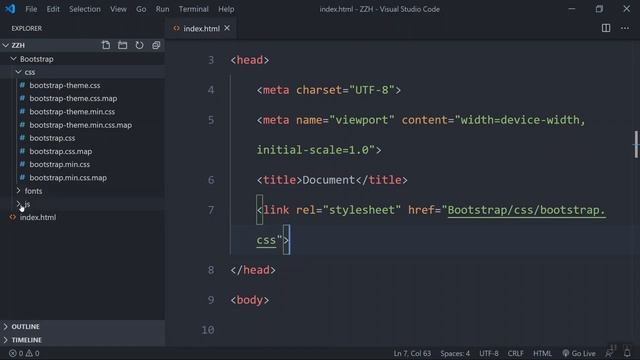Create a new file in ZZH
The height and width of the screenshot is (360, 640).
[106, 45]
